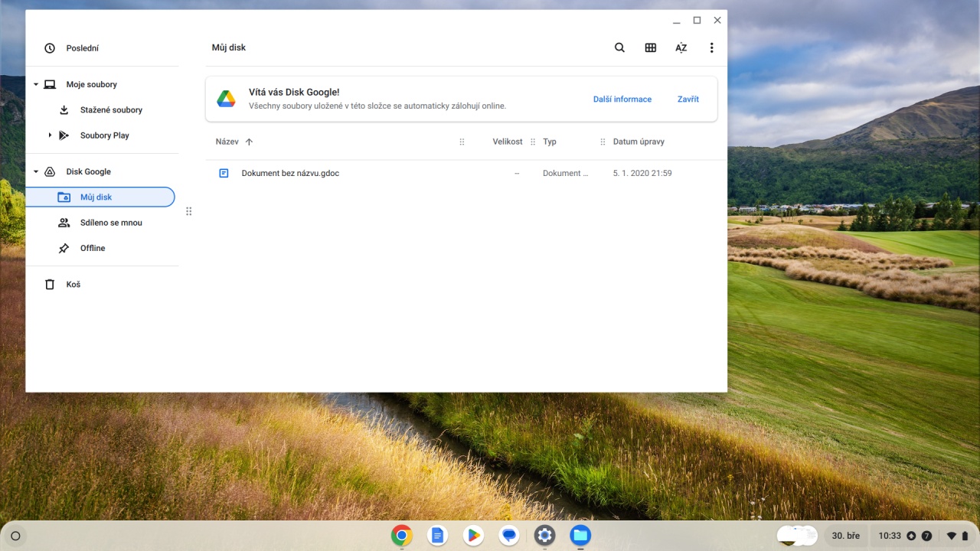Maximize the Files window
This screenshot has height=551, width=980.
pos(697,21)
